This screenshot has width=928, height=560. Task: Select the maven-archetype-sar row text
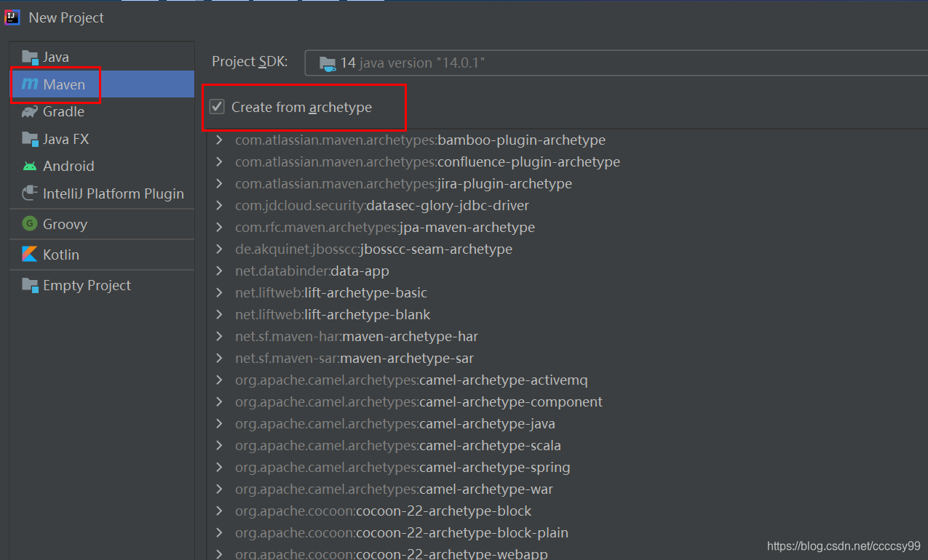click(x=354, y=359)
